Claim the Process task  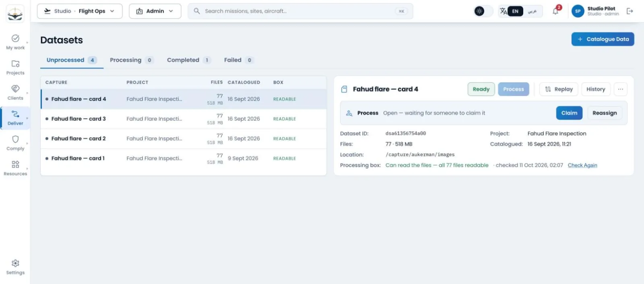click(569, 113)
